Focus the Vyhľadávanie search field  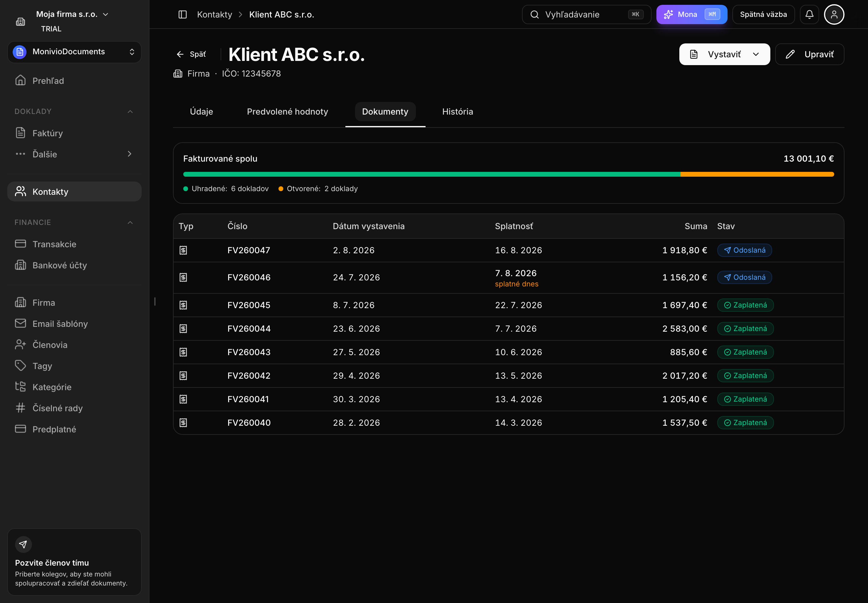pos(586,14)
